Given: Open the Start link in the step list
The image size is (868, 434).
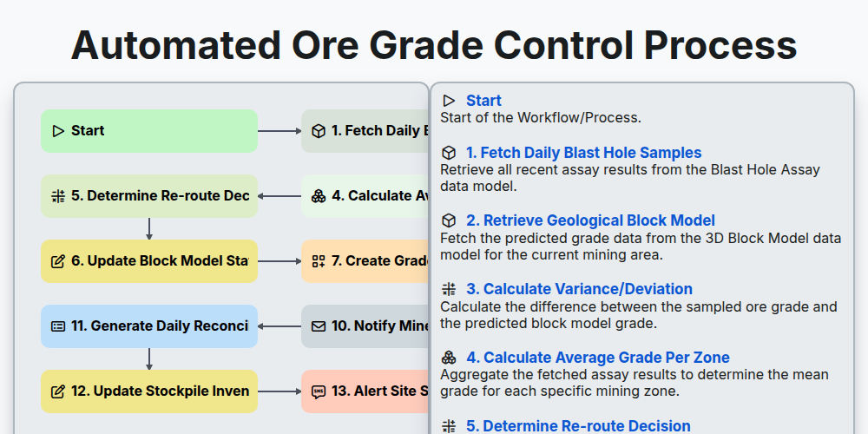Looking at the screenshot, I should point(483,101).
